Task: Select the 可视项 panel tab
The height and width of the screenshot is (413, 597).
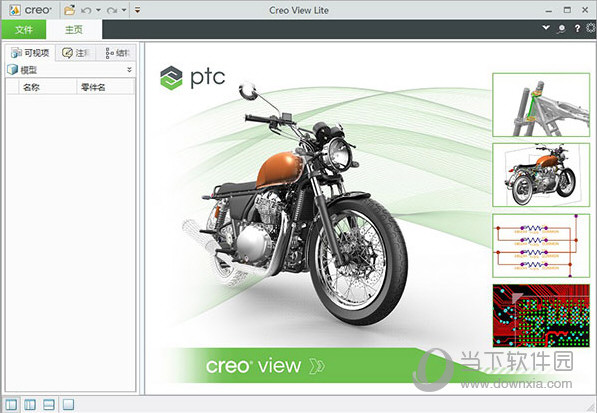Action: tap(30, 53)
